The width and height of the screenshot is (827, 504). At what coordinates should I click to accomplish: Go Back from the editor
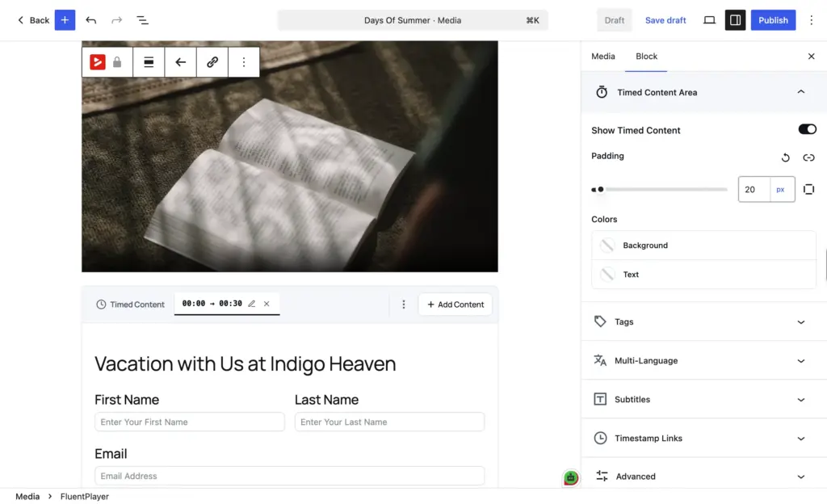[x=33, y=20]
